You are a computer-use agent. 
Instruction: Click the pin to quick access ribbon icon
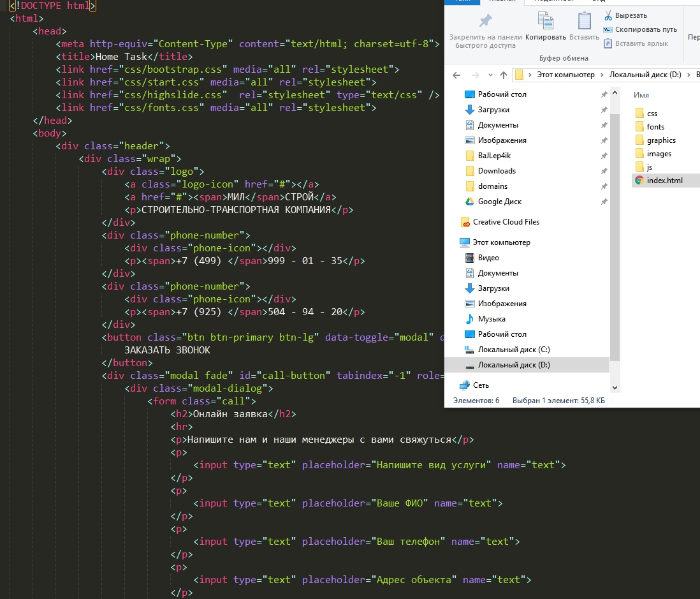(x=485, y=20)
